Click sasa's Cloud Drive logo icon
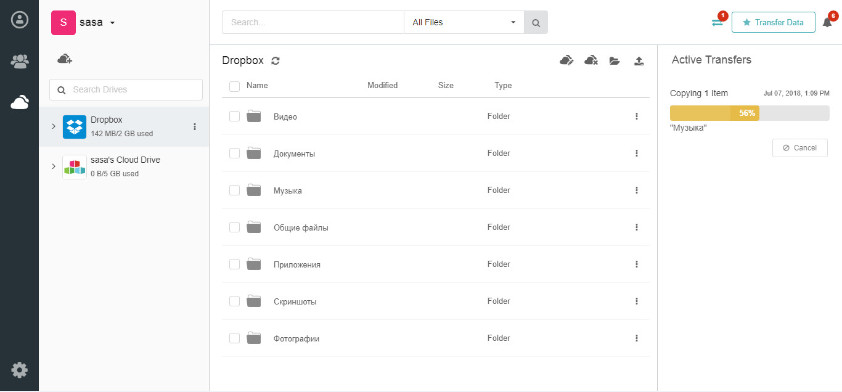Screen dimensions: 842x392 pyautogui.click(x=74, y=167)
